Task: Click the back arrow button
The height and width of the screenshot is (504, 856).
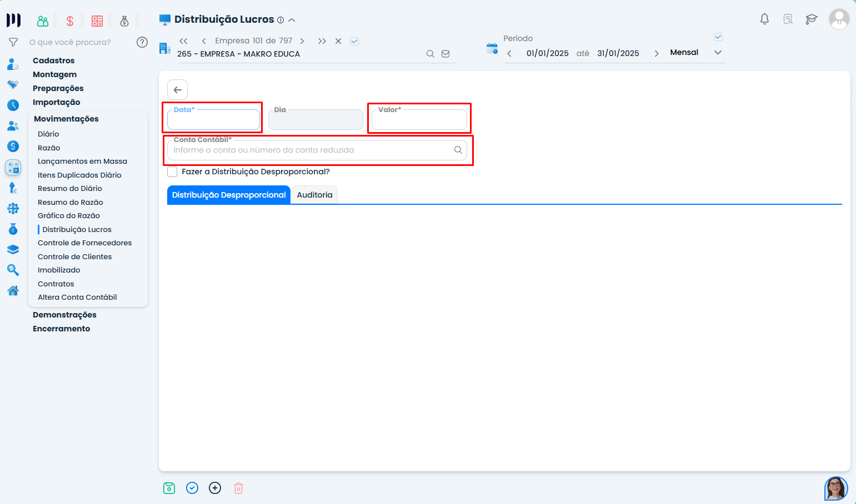Action: [x=178, y=90]
